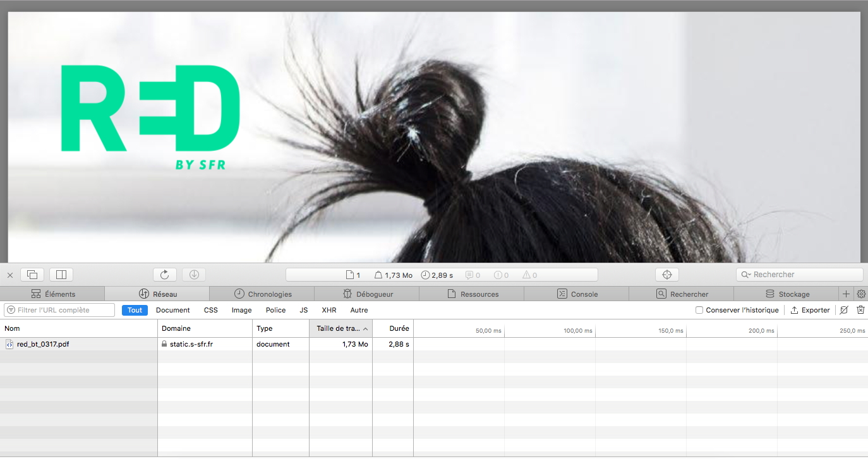Toggle the disable resource caches icon
The height and width of the screenshot is (459, 868).
click(843, 310)
